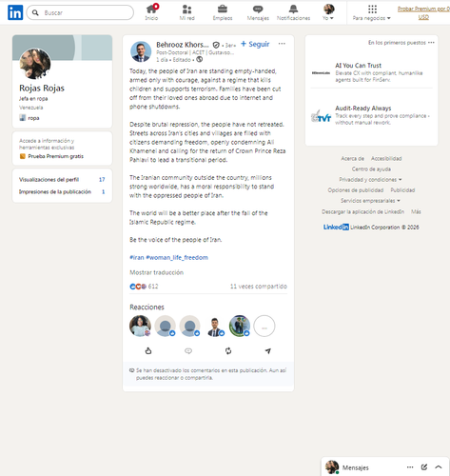Click the globe visibility icon on post

pyautogui.click(x=199, y=59)
